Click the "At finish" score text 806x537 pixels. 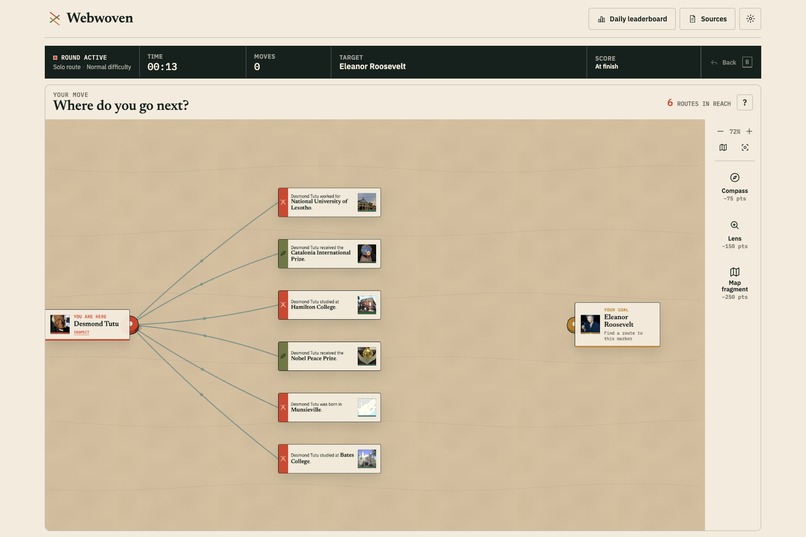coord(607,66)
